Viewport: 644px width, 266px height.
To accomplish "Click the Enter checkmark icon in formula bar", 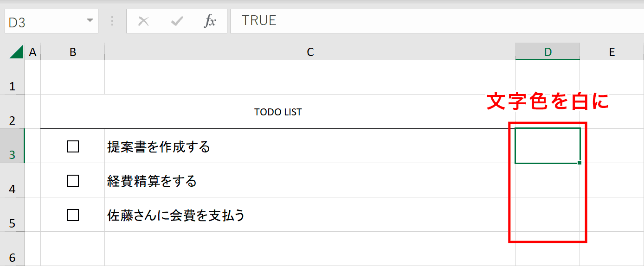I will tap(177, 21).
